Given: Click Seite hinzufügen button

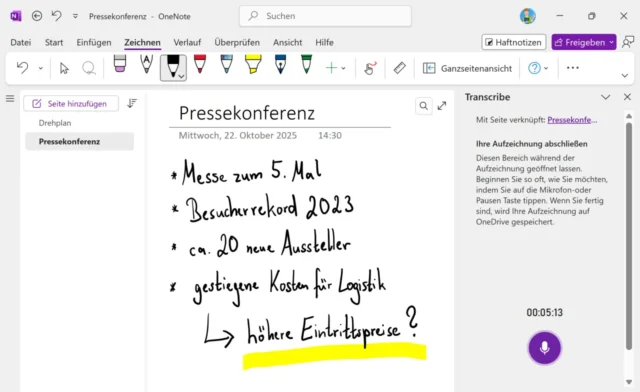Looking at the screenshot, I should point(71,104).
